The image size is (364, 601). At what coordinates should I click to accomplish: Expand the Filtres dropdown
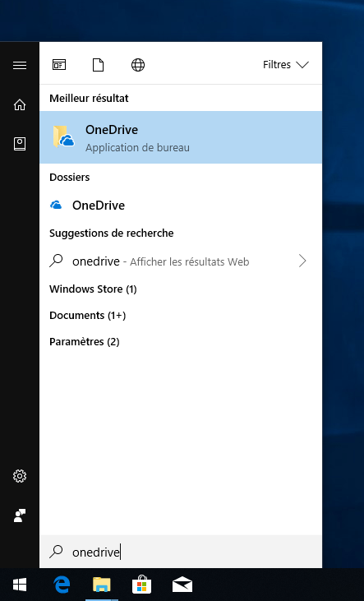click(285, 65)
